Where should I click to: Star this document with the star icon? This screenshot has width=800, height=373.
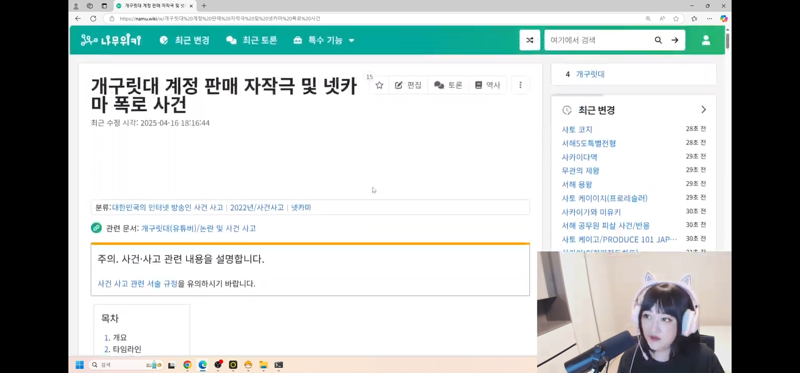click(x=379, y=85)
